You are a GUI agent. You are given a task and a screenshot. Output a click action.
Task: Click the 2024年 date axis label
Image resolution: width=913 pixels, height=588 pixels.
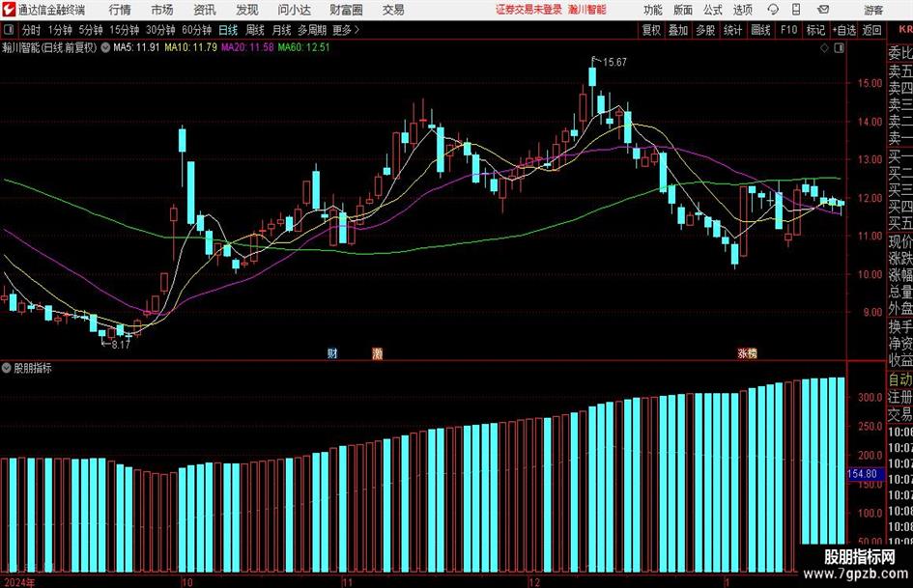coord(19,582)
